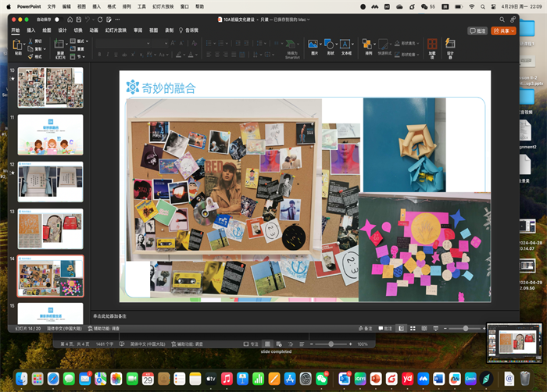Click Accessibility (辅助功能) status in PowerPoint
Screen dimensions: 547x392
point(103,329)
